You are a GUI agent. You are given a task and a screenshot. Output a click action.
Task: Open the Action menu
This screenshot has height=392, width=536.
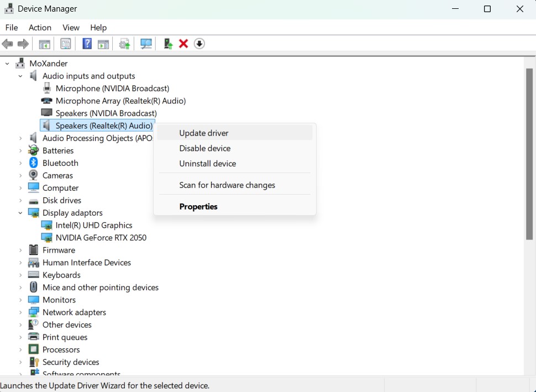tap(39, 28)
